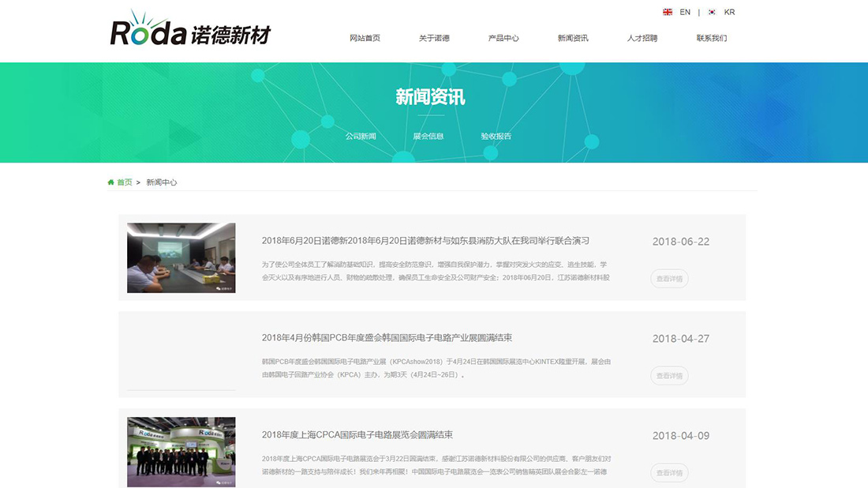This screenshot has height=488, width=868.
Task: Click the Shanghai CPCA exhibition booth thumbnail
Action: pos(181,451)
